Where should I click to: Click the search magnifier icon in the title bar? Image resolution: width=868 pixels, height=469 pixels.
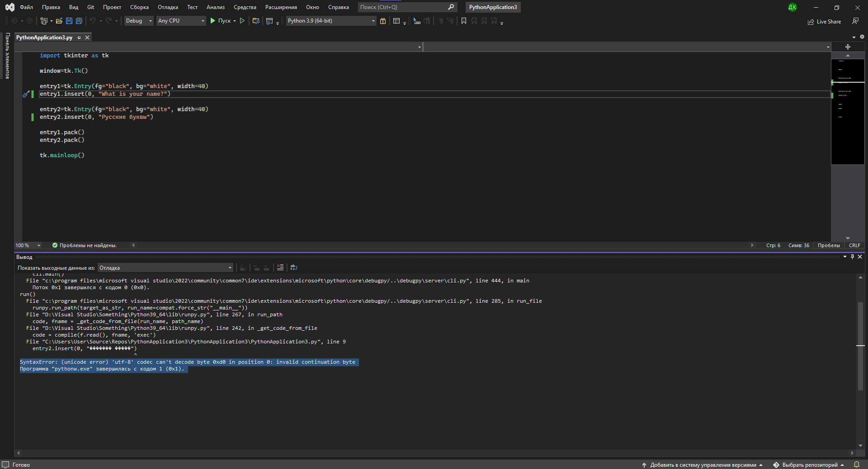click(x=451, y=7)
